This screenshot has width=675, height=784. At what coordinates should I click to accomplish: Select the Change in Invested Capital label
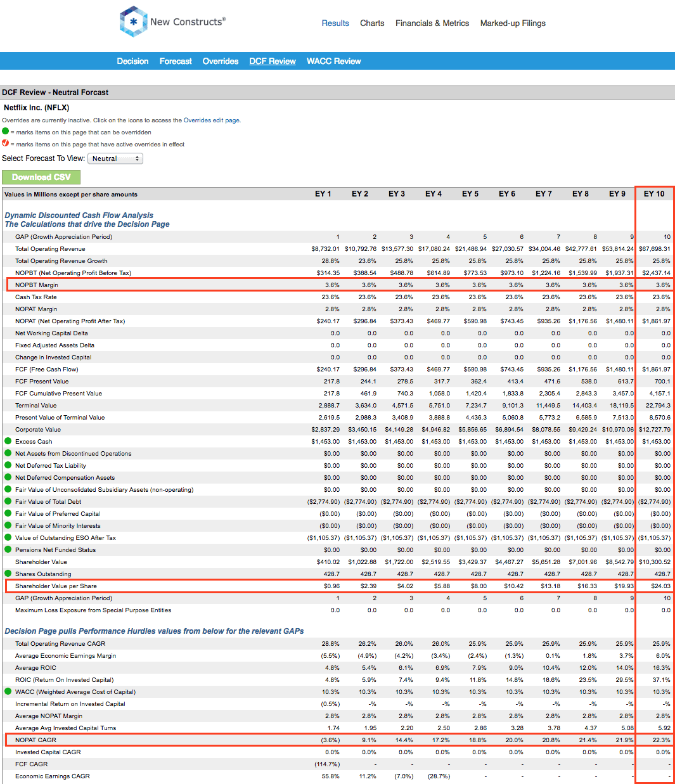click(53, 357)
